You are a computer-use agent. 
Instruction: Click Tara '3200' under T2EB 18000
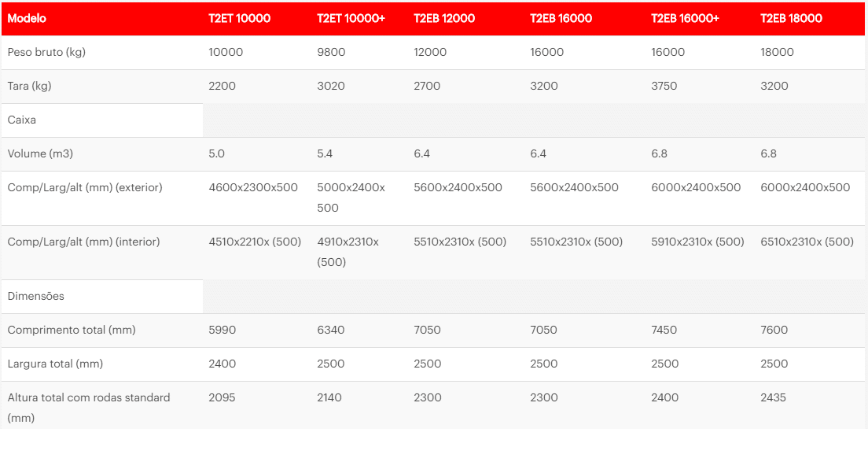pos(774,86)
